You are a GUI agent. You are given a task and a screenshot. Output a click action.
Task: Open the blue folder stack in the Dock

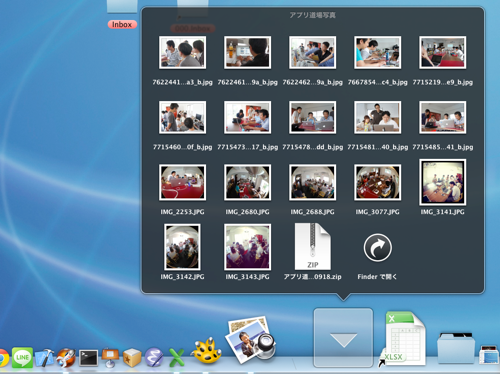pyautogui.click(x=456, y=349)
